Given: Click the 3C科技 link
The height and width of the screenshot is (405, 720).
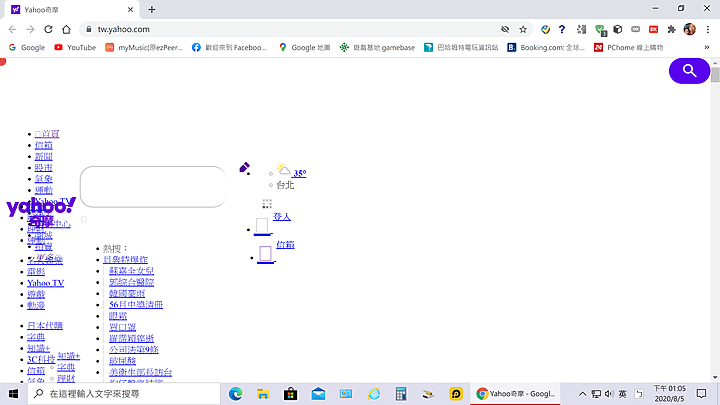Looking at the screenshot, I should 41,359.
